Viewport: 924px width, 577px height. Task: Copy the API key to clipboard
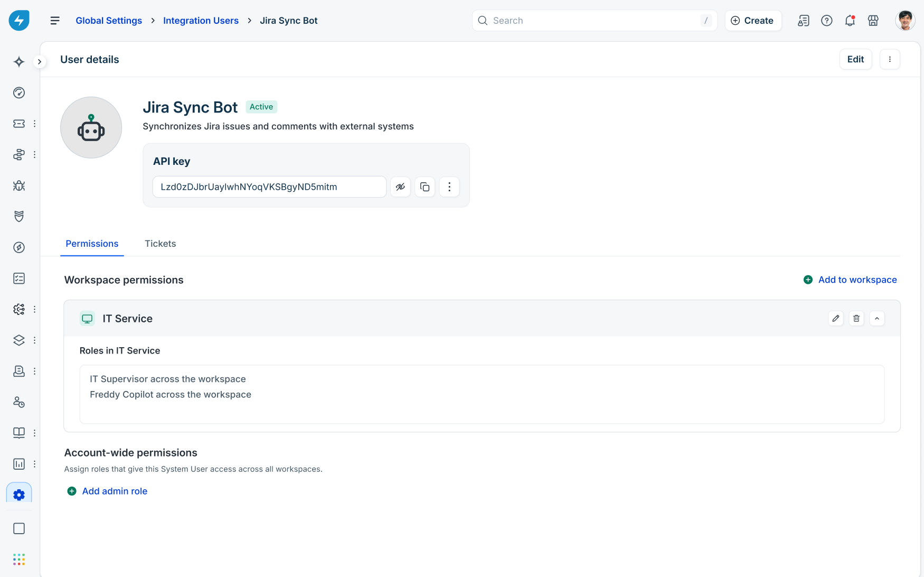coord(425,187)
